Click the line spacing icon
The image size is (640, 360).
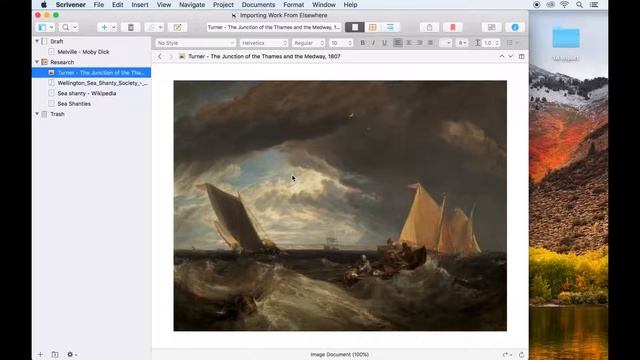[477, 43]
